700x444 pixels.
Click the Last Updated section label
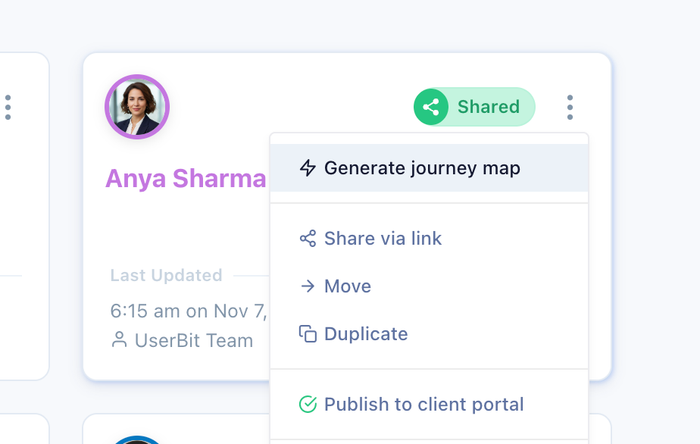pos(166,275)
